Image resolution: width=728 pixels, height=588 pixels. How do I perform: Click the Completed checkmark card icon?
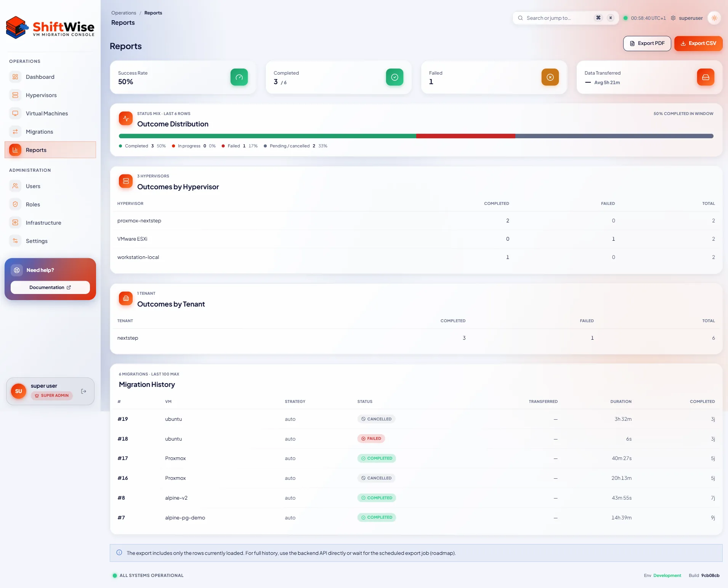click(x=394, y=77)
